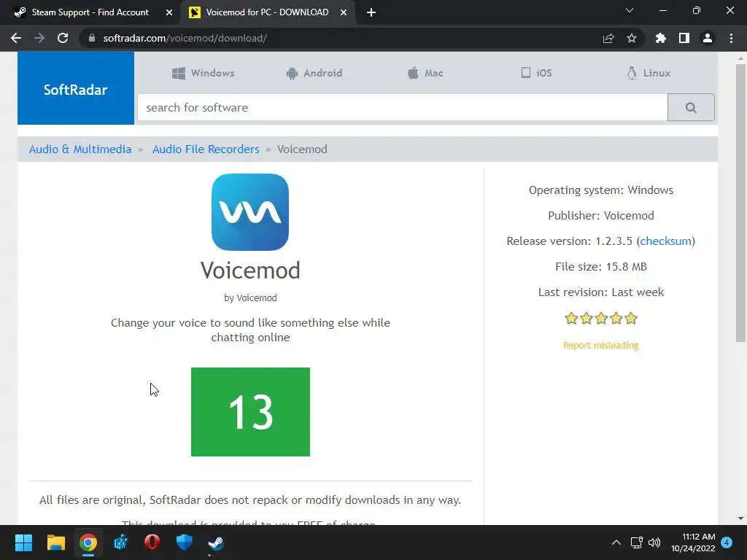Screen dimensions: 747x560
Task: Open the network status tray icon
Action: click(x=636, y=542)
